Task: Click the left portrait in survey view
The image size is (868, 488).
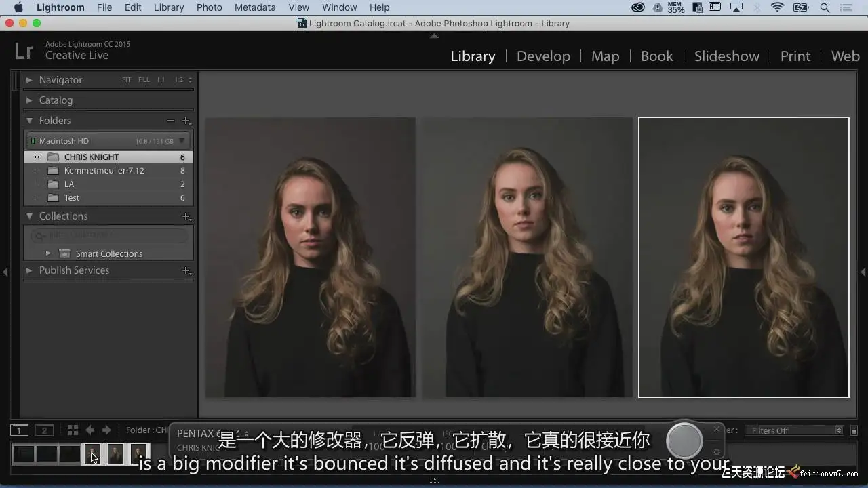Action: (311, 258)
